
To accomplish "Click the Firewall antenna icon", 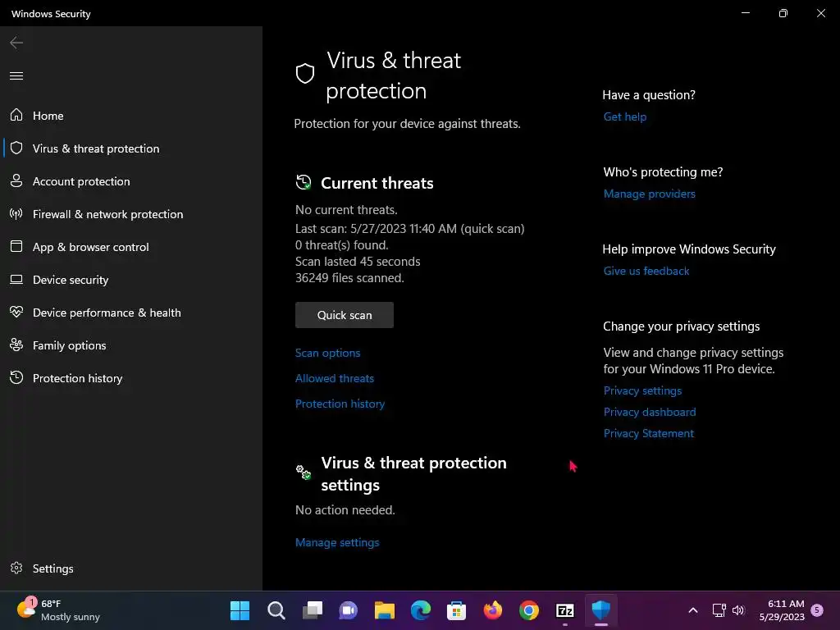I will pos(16,214).
